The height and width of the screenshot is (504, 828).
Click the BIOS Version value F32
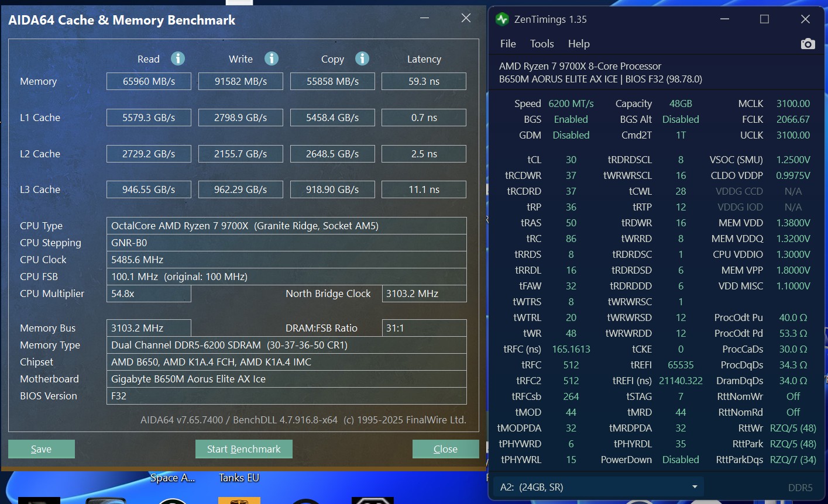[286, 396]
